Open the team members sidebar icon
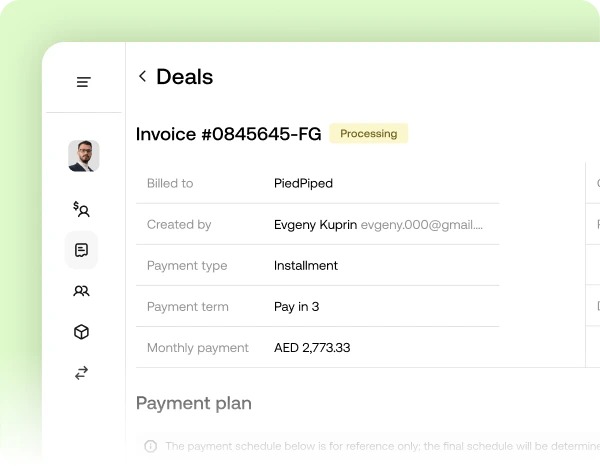The height and width of the screenshot is (466, 600). pos(82,291)
